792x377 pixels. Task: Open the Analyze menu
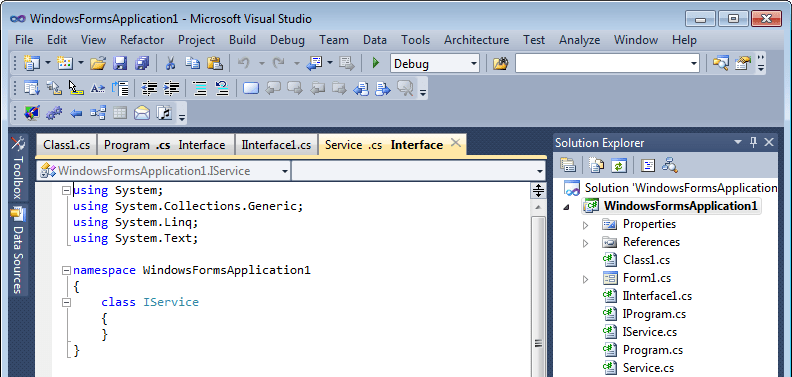pyautogui.click(x=579, y=40)
